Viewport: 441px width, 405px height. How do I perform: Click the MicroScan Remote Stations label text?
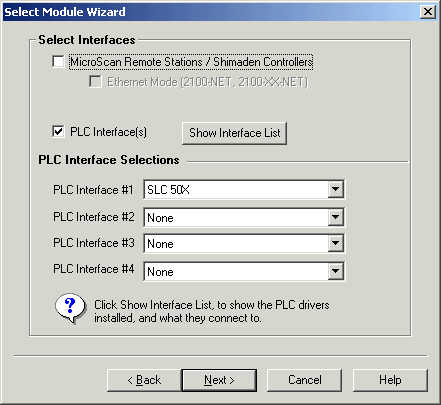pos(191,62)
